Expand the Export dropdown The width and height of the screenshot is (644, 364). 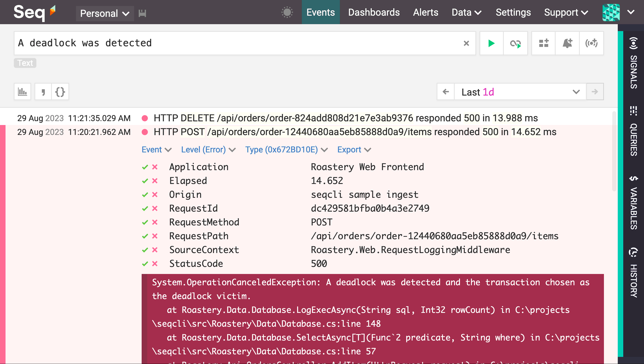click(354, 149)
